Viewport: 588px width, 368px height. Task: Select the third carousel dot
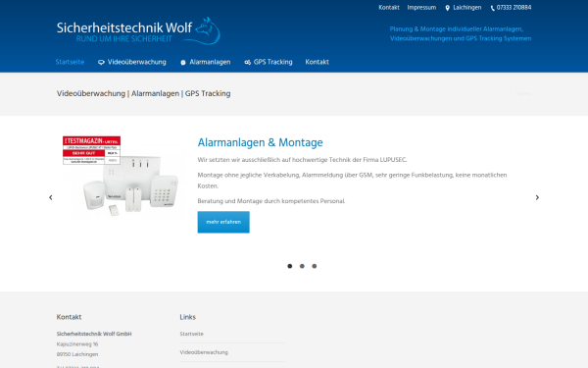(315, 266)
